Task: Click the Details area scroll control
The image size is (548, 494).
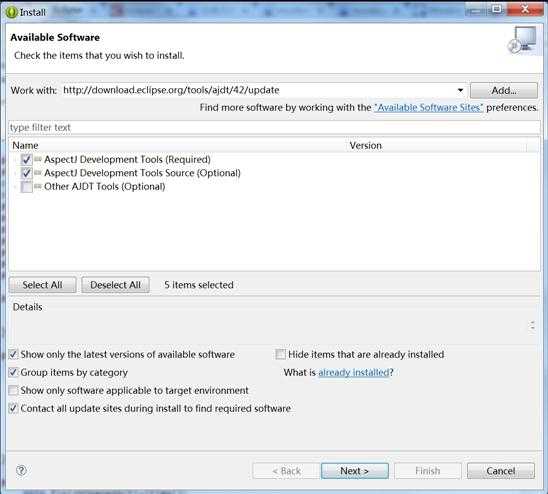Action: [532, 326]
